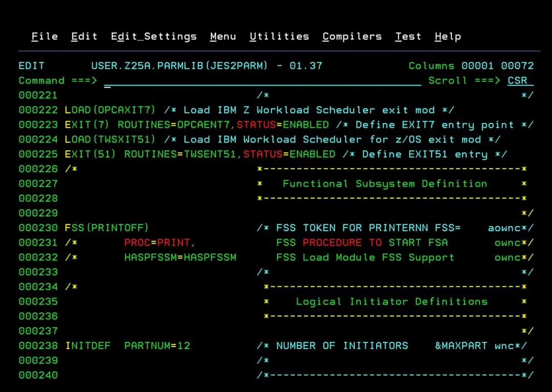Click the EXIT(7) statement
Image resolution: width=552 pixels, height=392 pixels.
pos(87,125)
